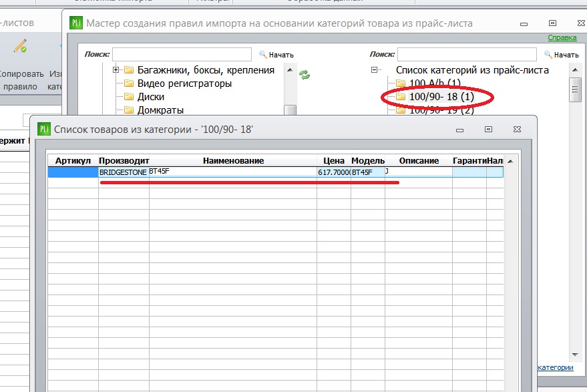The image size is (587, 392).
Task: Select Список категорий из прайс-листа root
Action: point(472,70)
